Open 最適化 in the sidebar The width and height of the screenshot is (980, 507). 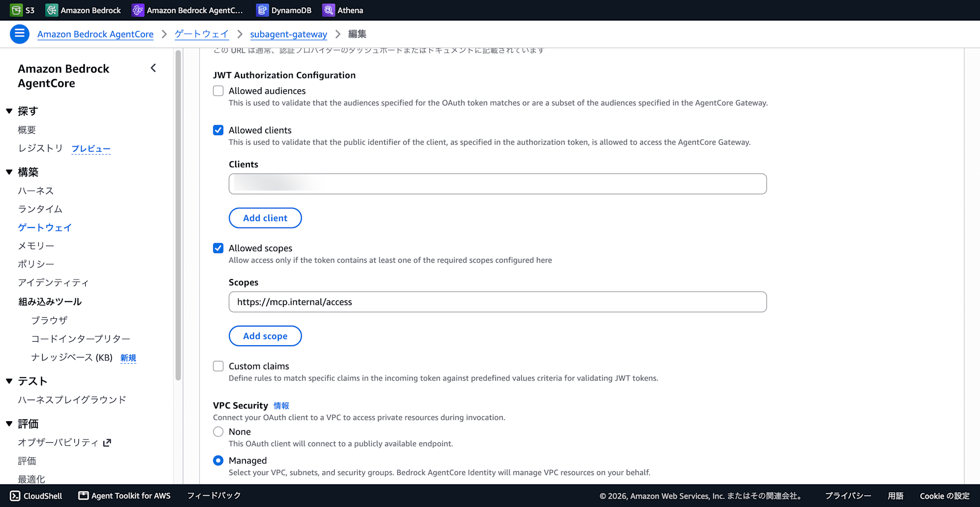pyautogui.click(x=31, y=479)
